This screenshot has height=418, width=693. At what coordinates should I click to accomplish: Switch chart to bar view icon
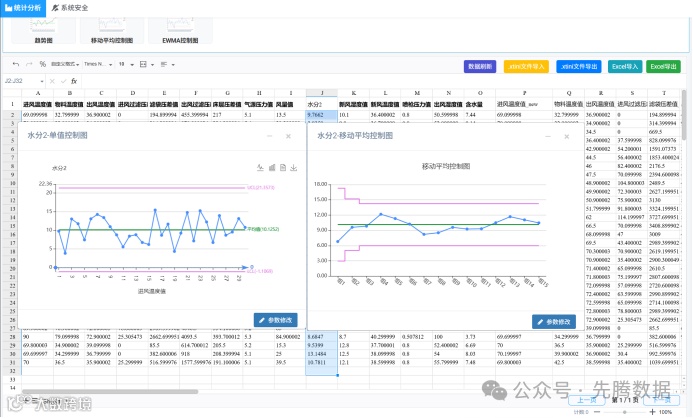(x=272, y=167)
